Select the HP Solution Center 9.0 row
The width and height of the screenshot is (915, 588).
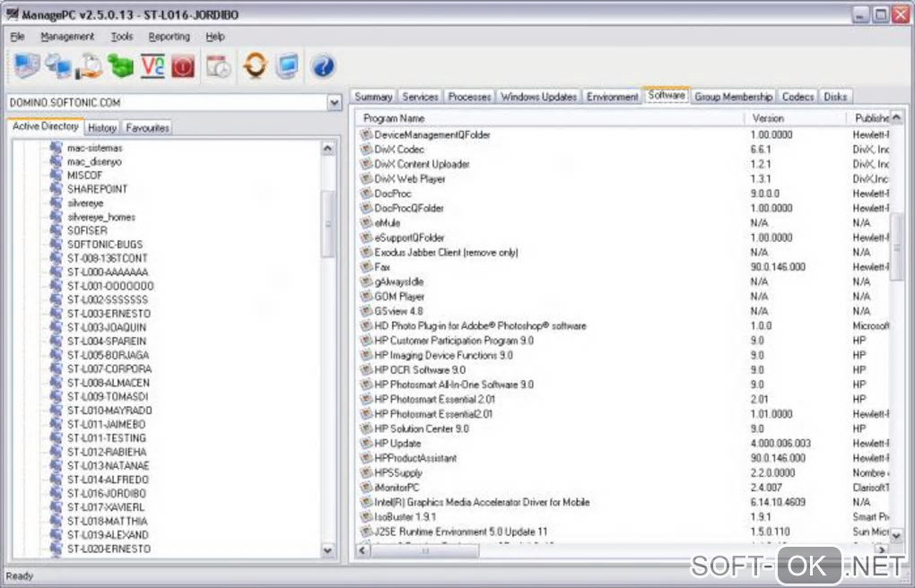pos(622,428)
